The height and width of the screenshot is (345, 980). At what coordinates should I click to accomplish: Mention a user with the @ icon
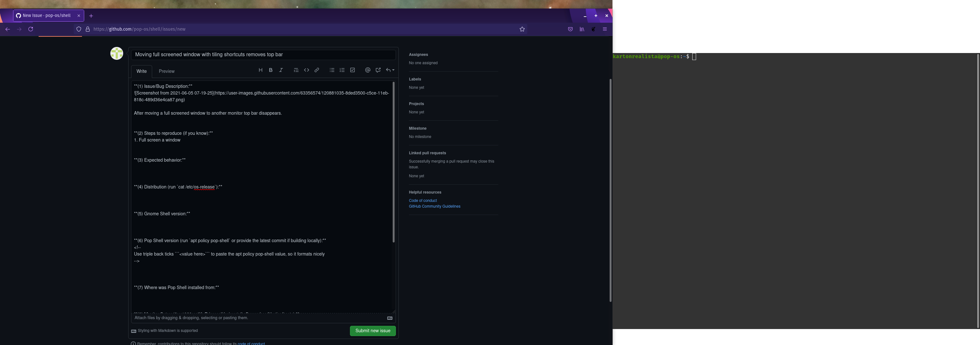367,70
